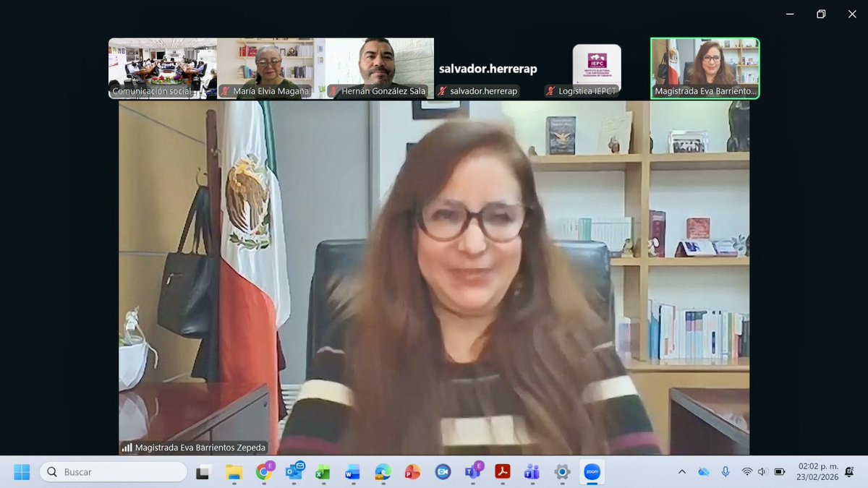Expand the hidden system tray icons chevron

(x=681, y=472)
